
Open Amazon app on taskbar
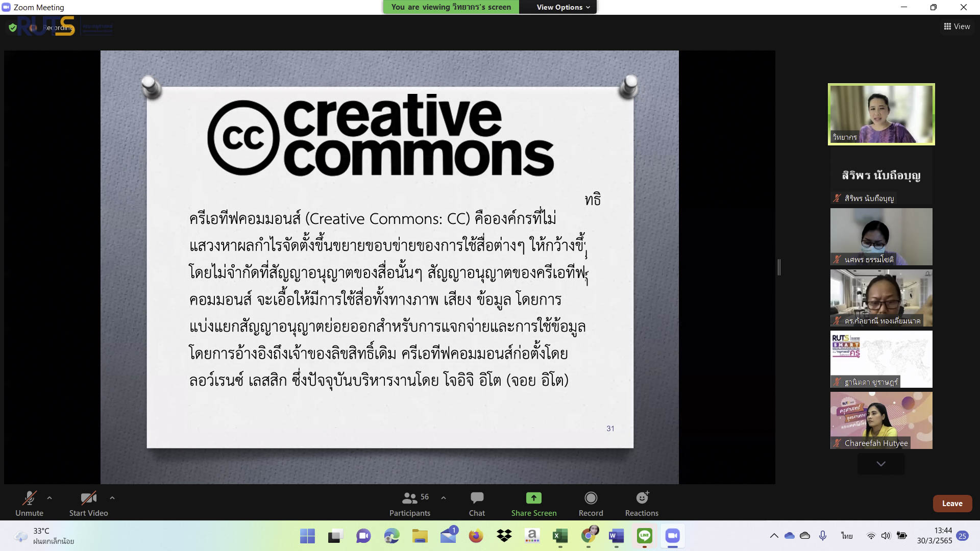(x=532, y=536)
